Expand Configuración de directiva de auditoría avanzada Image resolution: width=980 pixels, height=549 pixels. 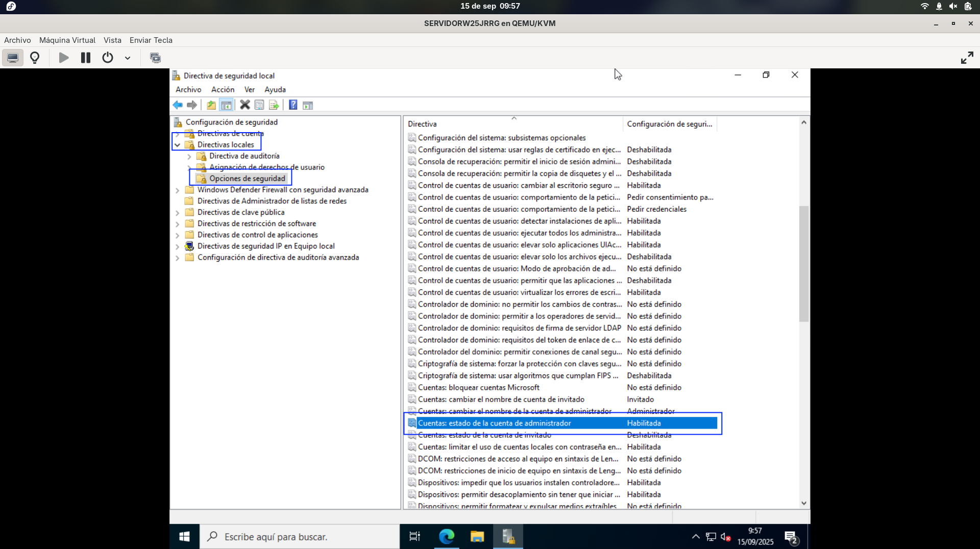click(178, 258)
